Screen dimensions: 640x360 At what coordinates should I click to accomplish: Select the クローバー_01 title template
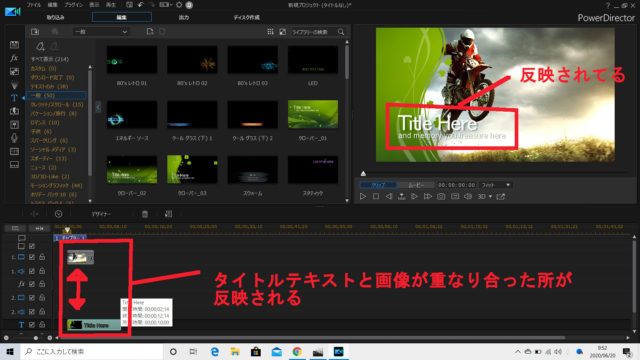point(313,114)
